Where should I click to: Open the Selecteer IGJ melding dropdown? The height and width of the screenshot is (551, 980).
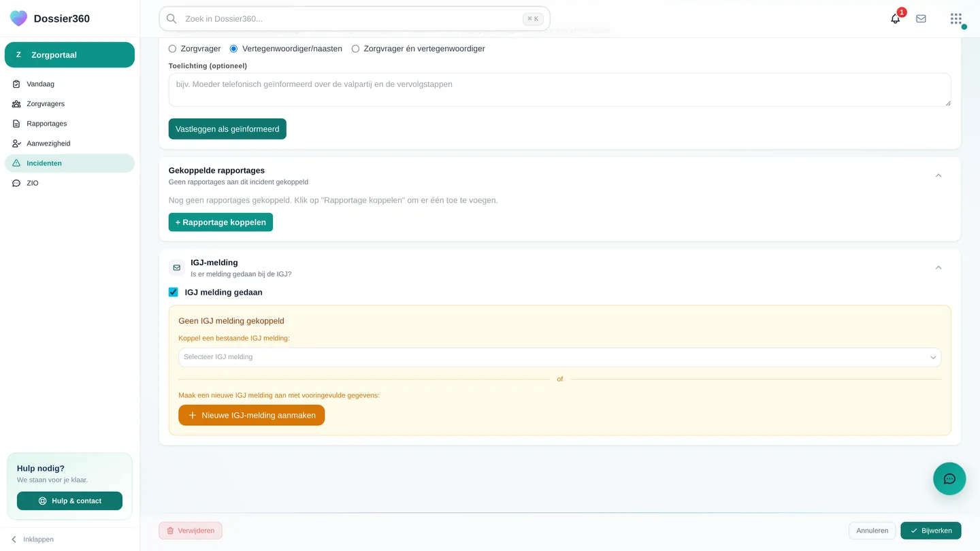559,357
